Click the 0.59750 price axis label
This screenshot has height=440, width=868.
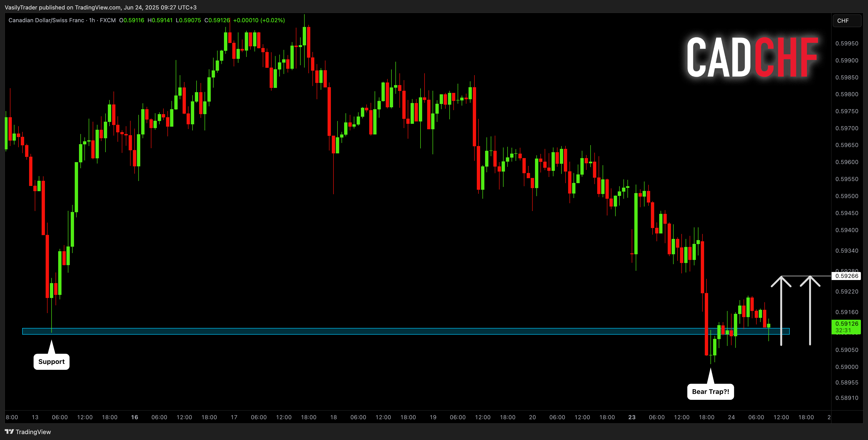click(847, 111)
